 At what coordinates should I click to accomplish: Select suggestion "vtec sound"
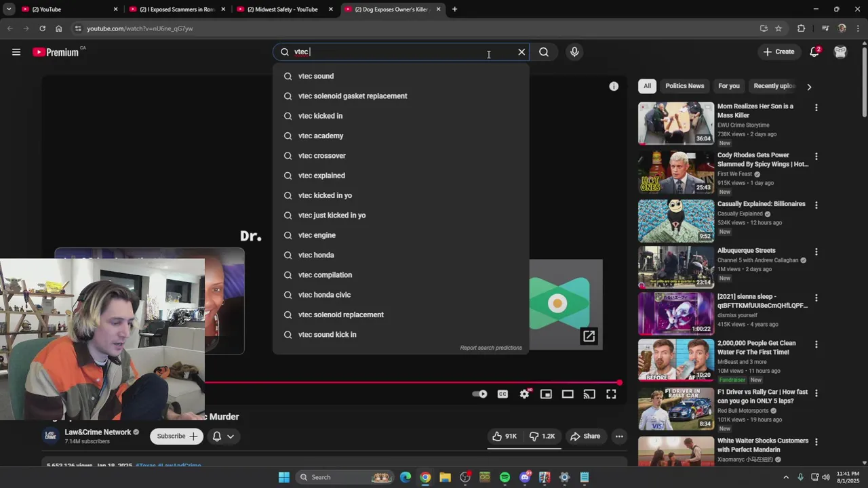tap(401, 76)
